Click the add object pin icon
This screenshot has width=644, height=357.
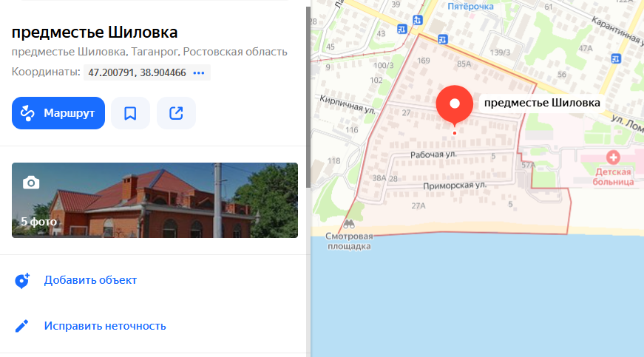click(x=21, y=281)
